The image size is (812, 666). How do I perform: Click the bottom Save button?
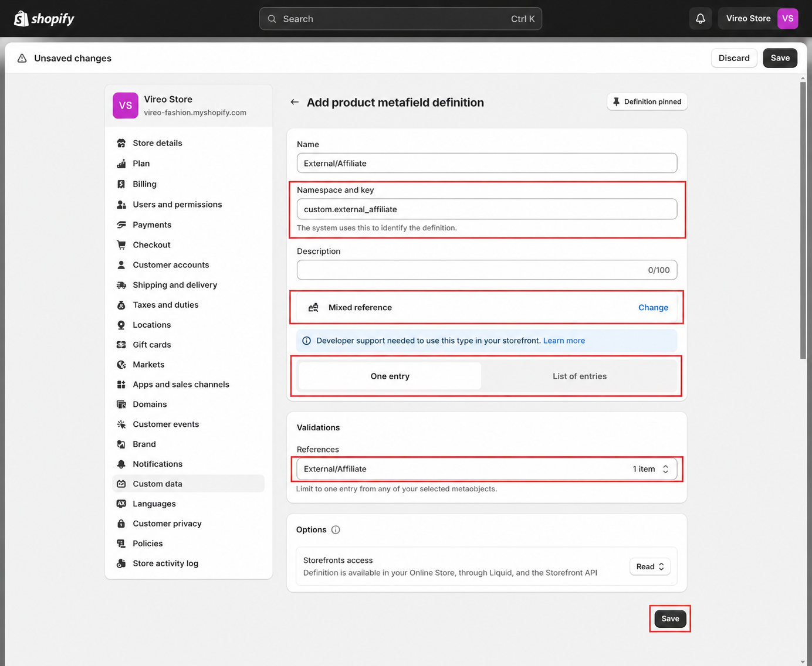click(x=670, y=619)
